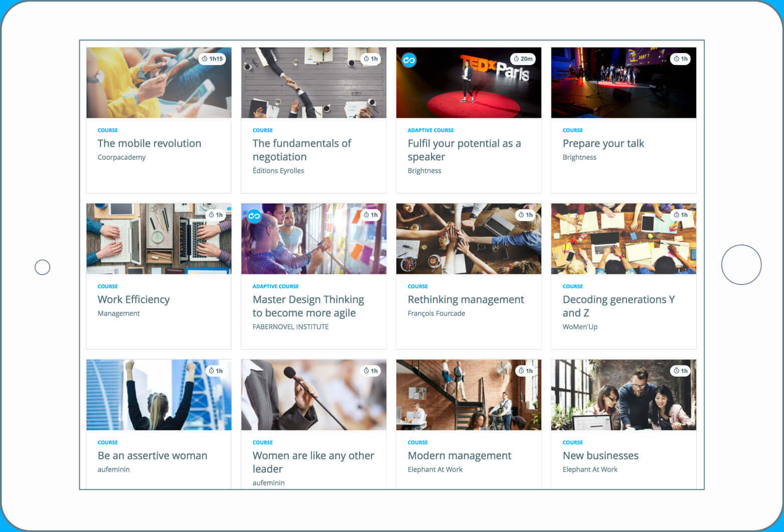
Task: Open Fulfil your potential as a speaker title
Action: (x=464, y=150)
